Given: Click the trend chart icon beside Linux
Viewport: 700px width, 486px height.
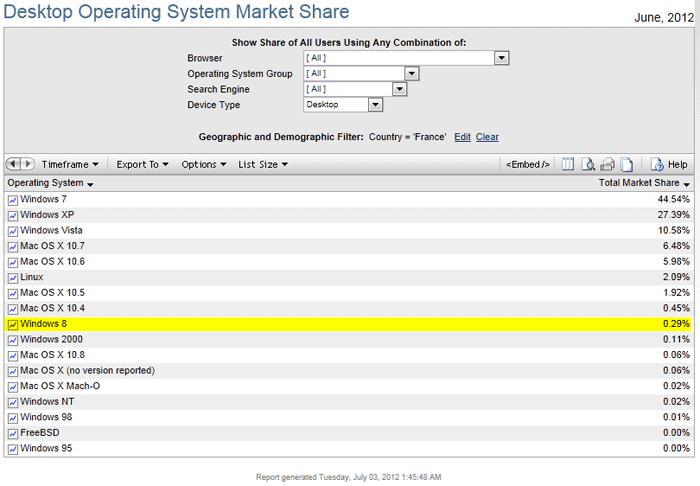Looking at the screenshot, I should tap(13, 277).
